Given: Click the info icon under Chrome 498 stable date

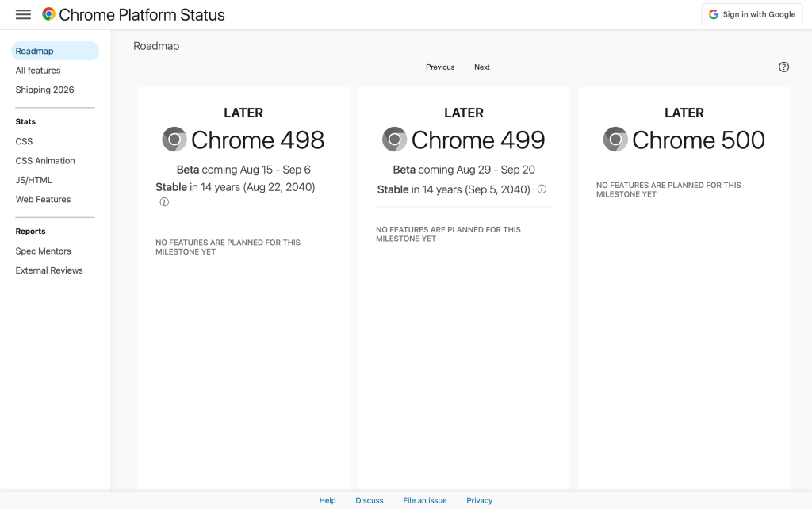Looking at the screenshot, I should (x=164, y=202).
